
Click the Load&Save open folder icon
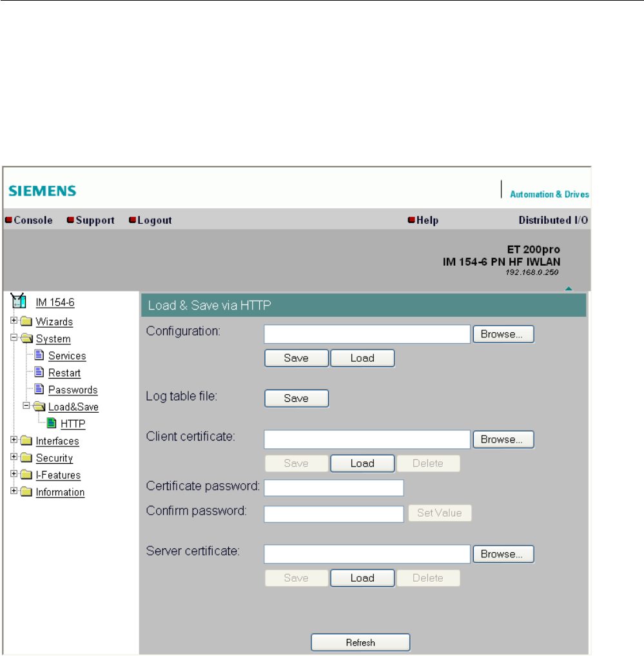click(39, 406)
